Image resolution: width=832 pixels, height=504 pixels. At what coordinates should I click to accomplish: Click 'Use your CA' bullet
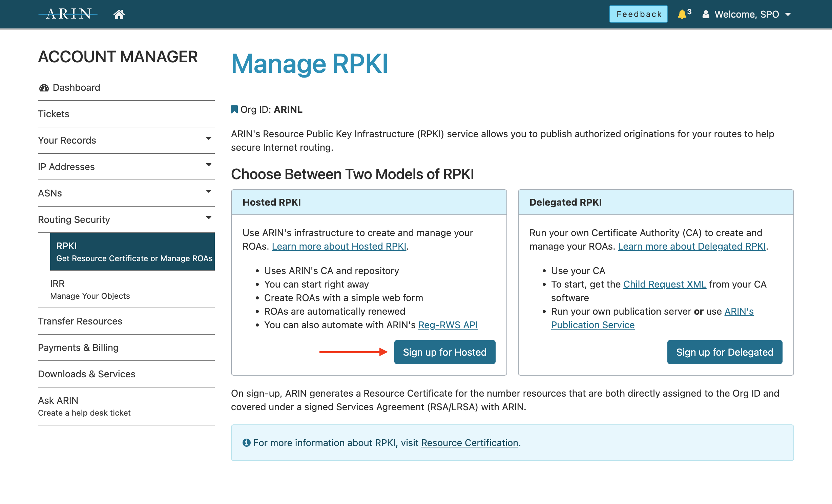coord(578,271)
